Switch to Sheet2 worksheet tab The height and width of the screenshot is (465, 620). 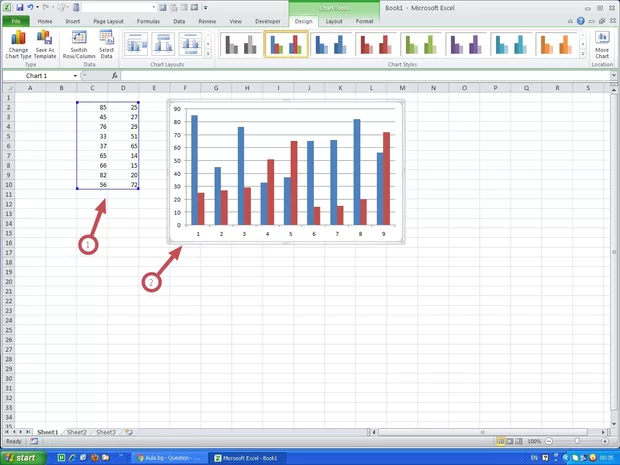(x=77, y=432)
